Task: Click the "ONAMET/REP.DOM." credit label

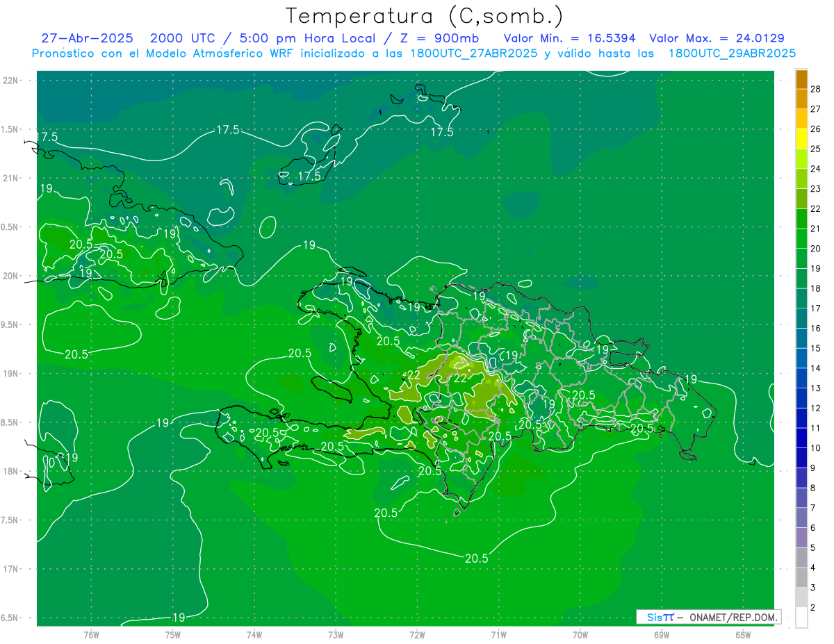Action: click(x=733, y=617)
